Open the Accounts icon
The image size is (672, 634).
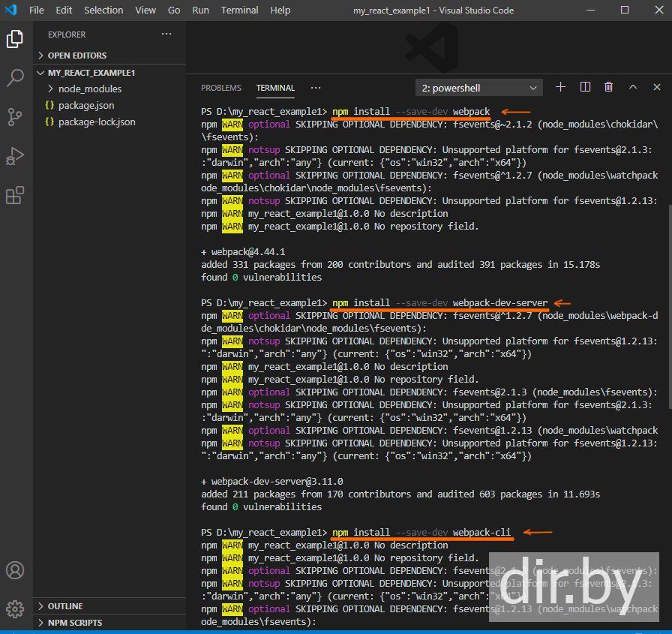pyautogui.click(x=15, y=570)
